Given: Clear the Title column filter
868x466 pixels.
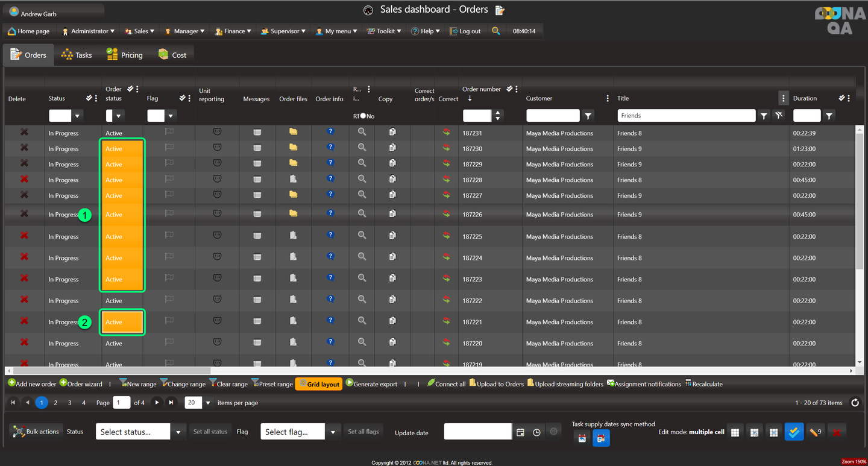Looking at the screenshot, I should pyautogui.click(x=779, y=116).
